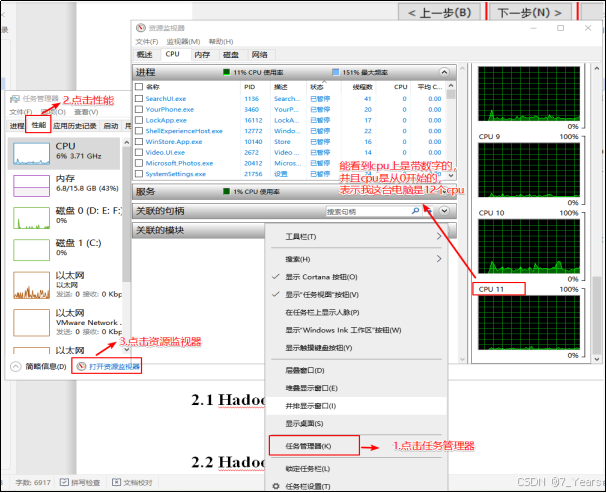The height and width of the screenshot is (493, 607).
Task: Click the gear icon beside 任务栏设置(T)
Action: pos(276,486)
